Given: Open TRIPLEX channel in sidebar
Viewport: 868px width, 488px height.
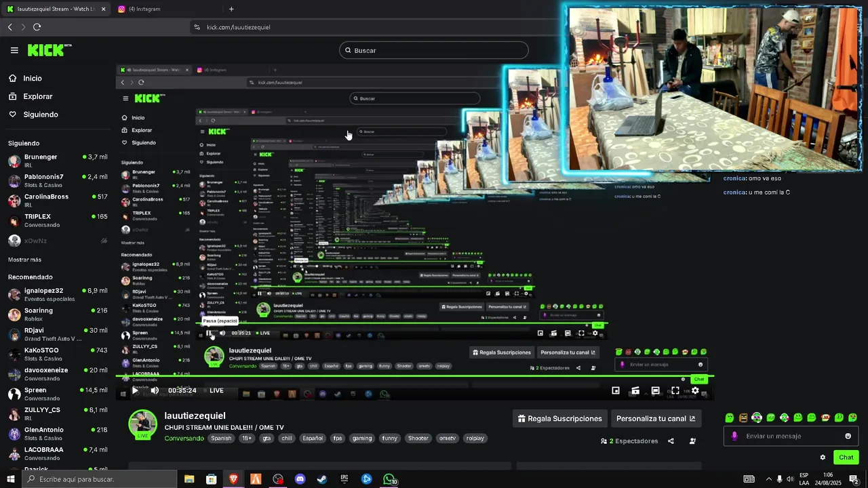Looking at the screenshot, I should click(x=58, y=220).
